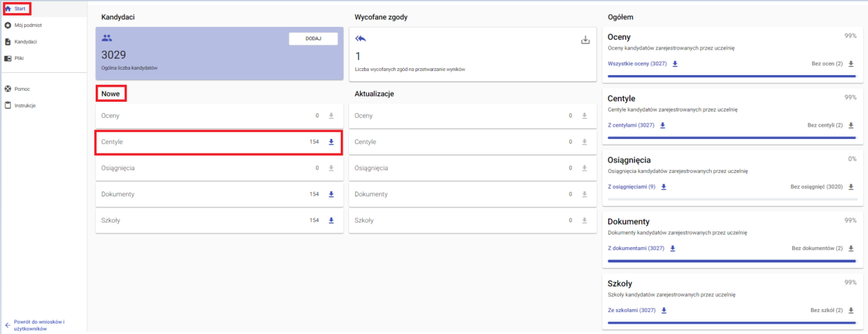Download Bez dokumentów (2) list icon
The height and width of the screenshot is (334, 868).
(851, 249)
